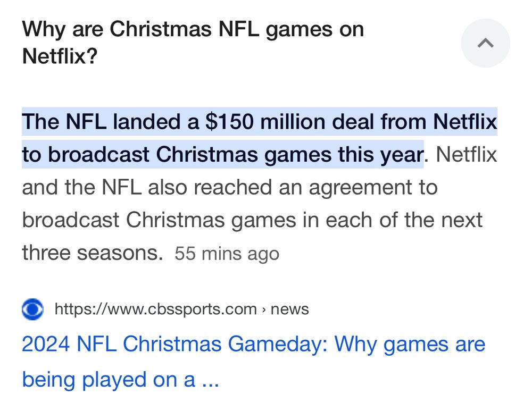
Task: Click the '55 mins ago' timestamp
Action: [x=227, y=254]
